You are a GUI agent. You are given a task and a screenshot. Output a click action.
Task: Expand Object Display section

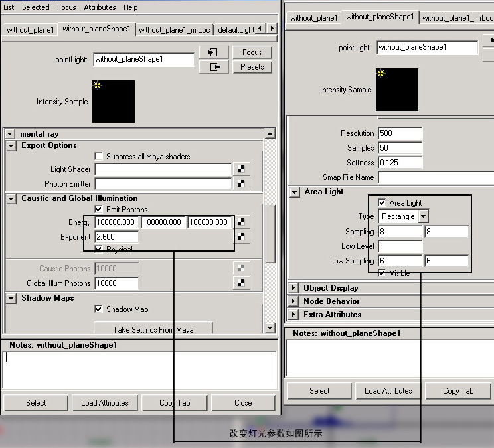click(x=293, y=288)
